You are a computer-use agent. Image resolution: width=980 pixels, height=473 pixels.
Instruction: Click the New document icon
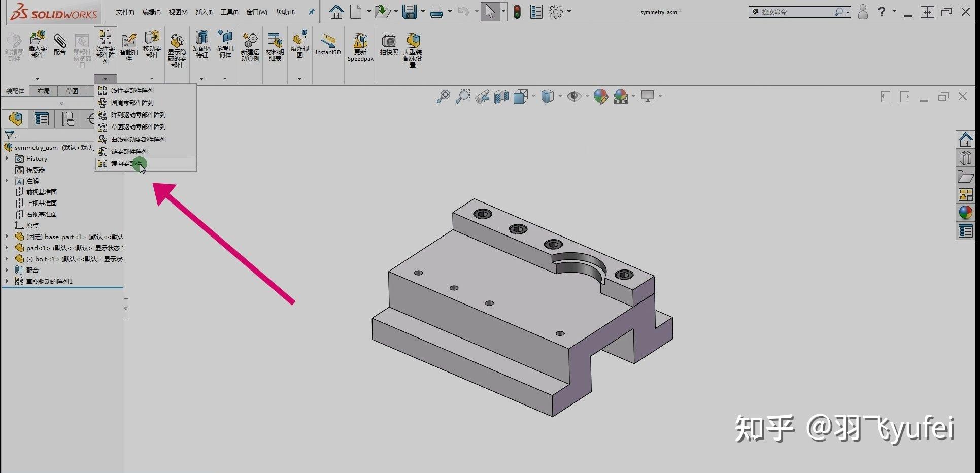356,12
